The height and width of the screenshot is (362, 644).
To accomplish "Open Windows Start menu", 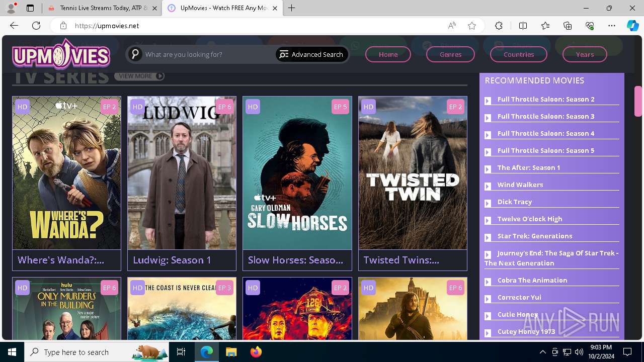I will point(12,352).
